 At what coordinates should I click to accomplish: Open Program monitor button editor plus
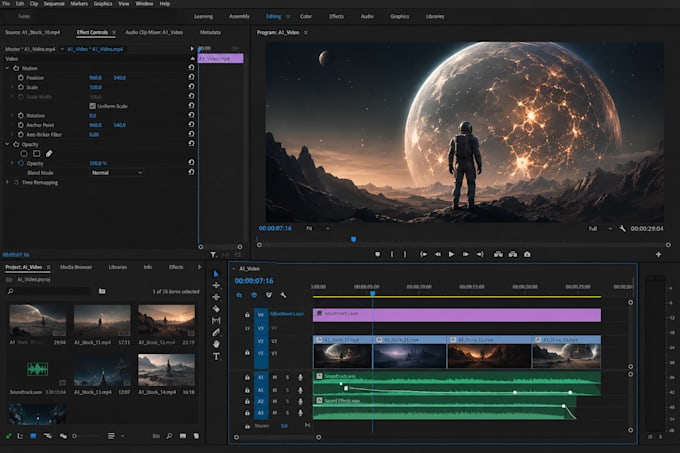[658, 254]
